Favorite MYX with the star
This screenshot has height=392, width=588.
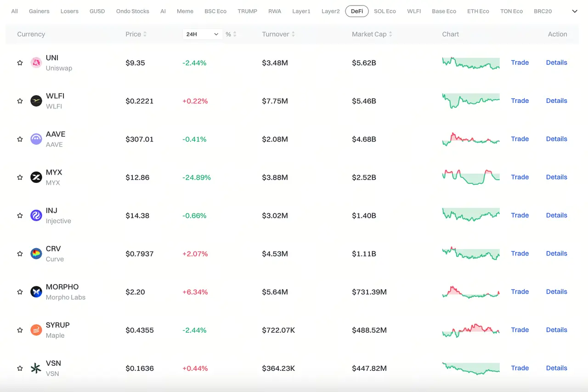pyautogui.click(x=20, y=177)
